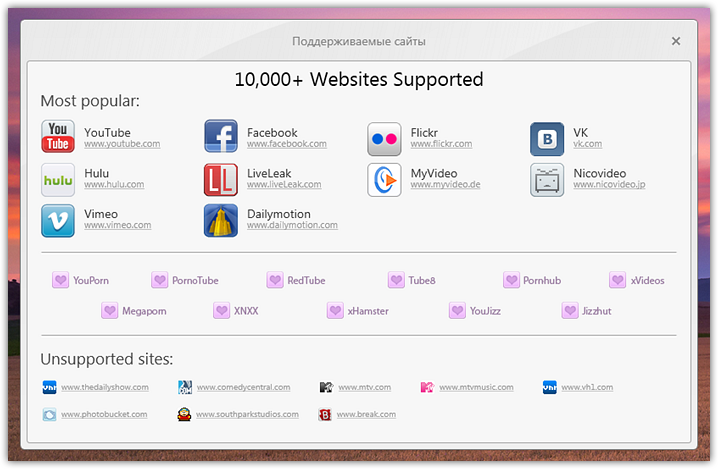Viewport: 718px width, 469px height.
Task: Click the MyVideo play icon
Action: point(384,180)
